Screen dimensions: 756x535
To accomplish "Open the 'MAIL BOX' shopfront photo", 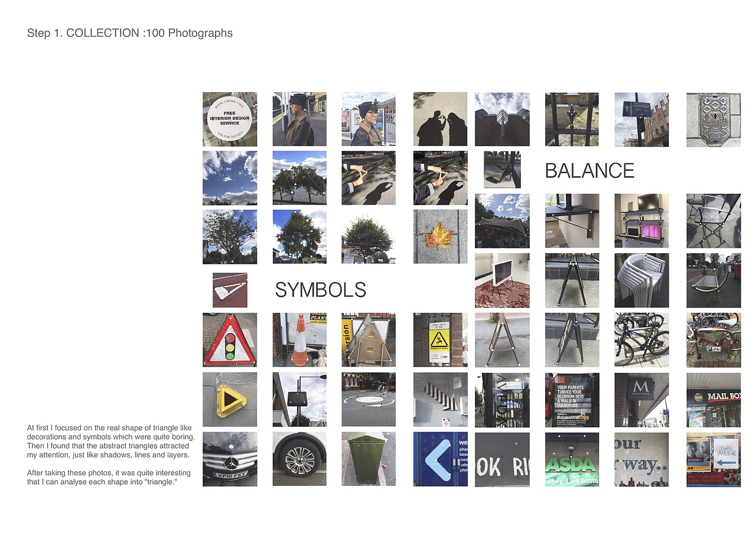I will click(713, 400).
